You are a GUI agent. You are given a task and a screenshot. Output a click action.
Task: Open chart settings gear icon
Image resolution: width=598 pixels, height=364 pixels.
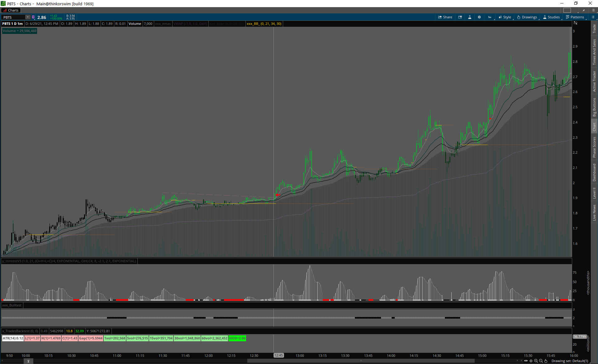point(479,17)
